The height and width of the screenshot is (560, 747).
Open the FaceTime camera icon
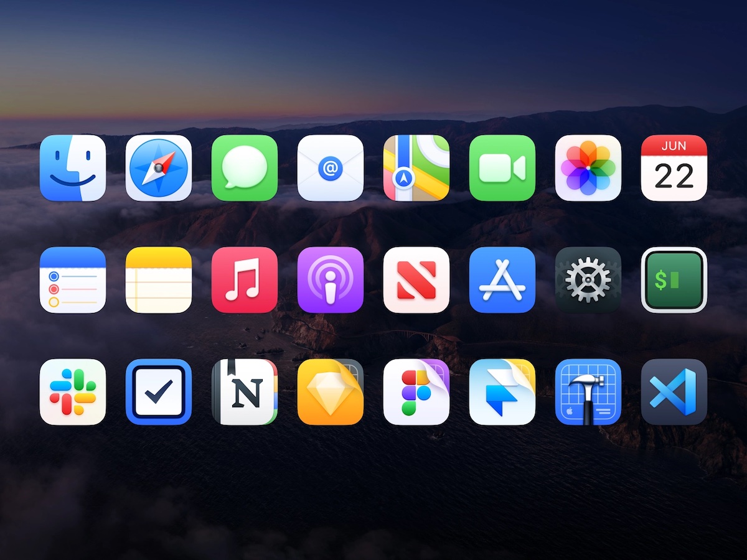pos(502,168)
